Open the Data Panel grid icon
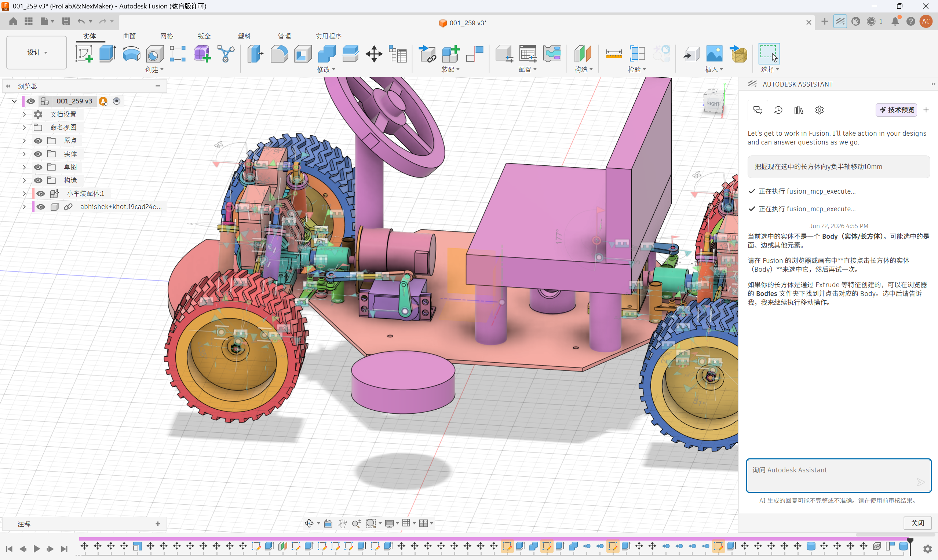This screenshot has width=938, height=560. pos(29,22)
